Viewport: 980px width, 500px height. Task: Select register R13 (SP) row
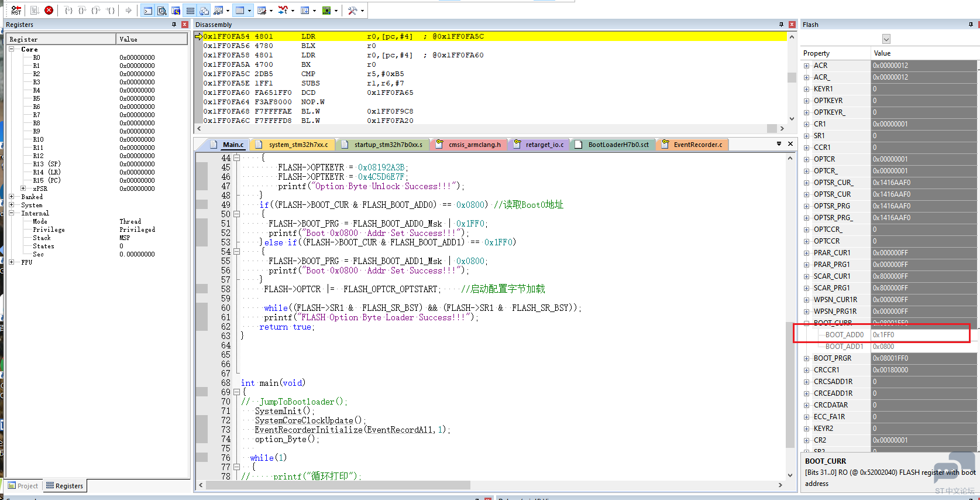[97, 164]
